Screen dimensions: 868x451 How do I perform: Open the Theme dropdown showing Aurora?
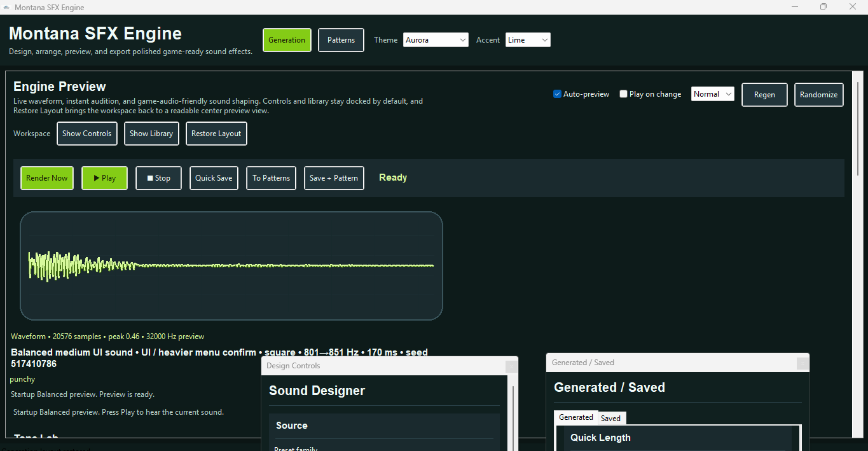[436, 40]
